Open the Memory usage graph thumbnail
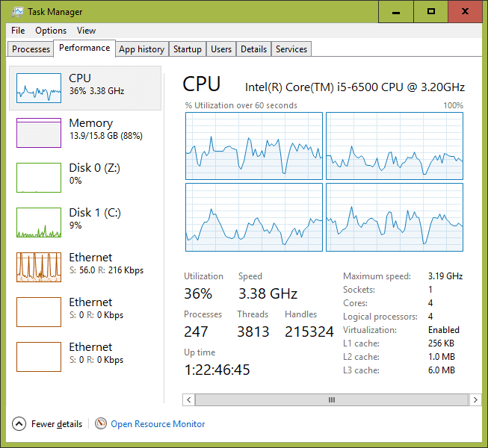This screenshot has height=448, width=488. point(39,132)
